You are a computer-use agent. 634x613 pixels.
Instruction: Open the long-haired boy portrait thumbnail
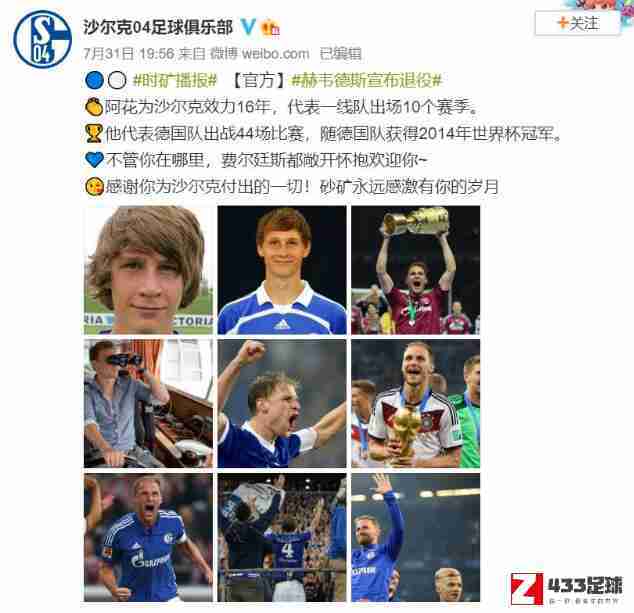point(148,270)
